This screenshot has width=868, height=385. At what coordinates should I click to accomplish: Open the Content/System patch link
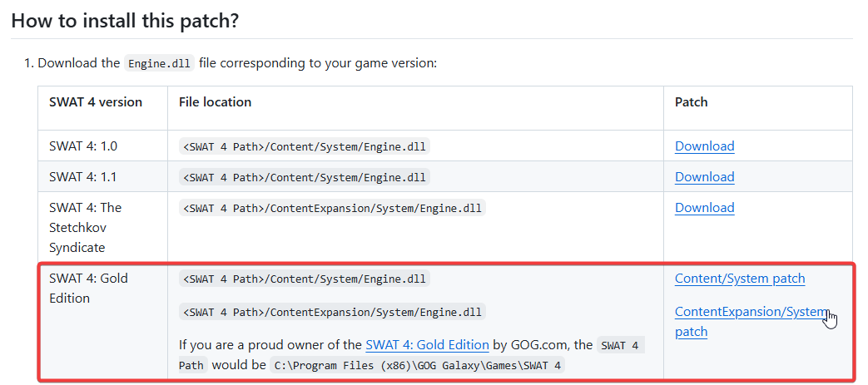(740, 279)
